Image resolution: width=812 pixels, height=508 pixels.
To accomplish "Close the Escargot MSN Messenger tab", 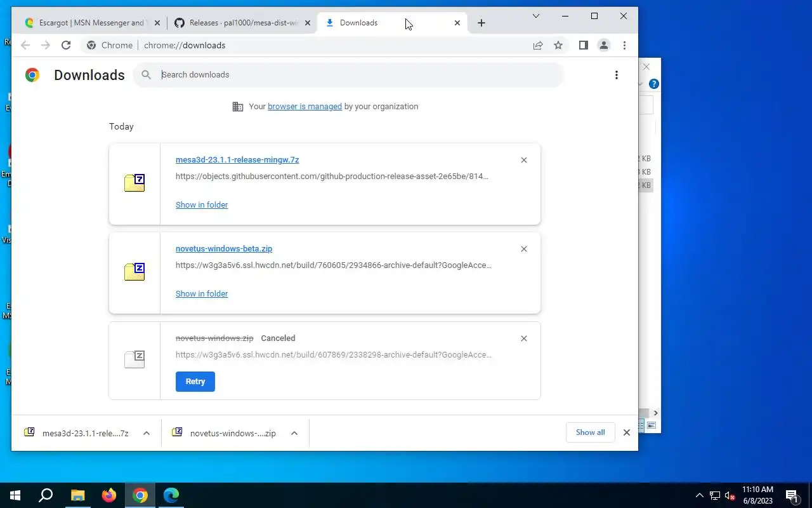I will click(157, 23).
